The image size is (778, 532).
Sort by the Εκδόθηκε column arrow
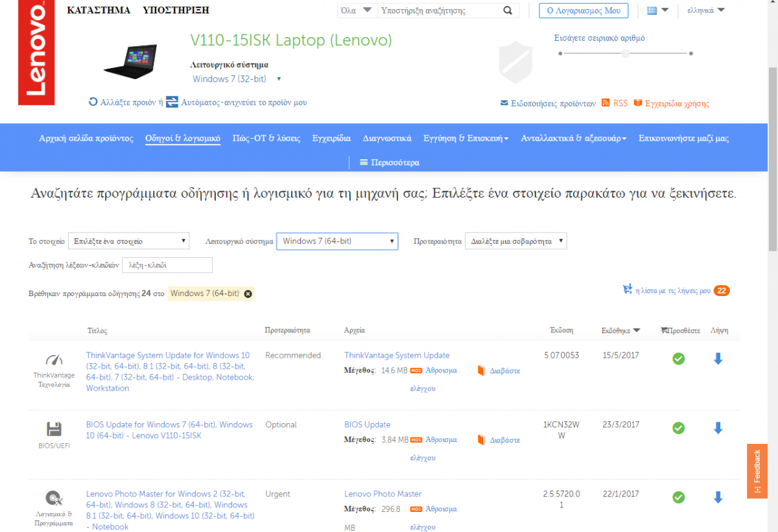(x=636, y=330)
